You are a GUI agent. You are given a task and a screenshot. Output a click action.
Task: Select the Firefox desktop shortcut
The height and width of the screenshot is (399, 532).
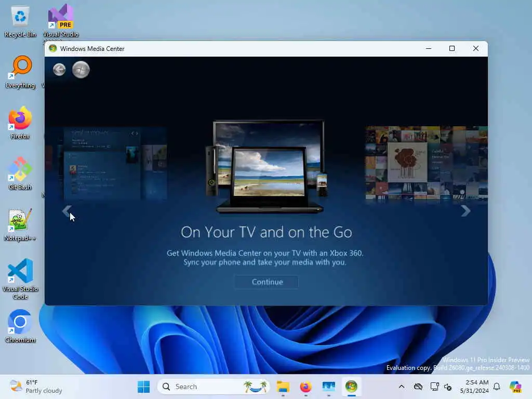[x=20, y=123]
